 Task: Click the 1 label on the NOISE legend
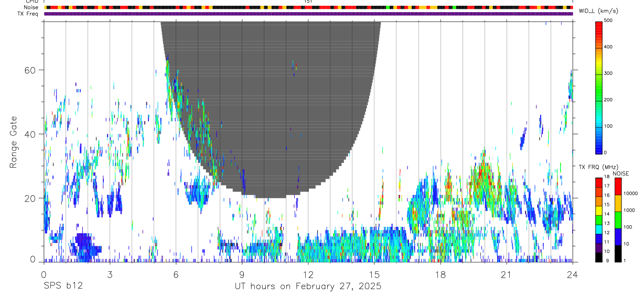click(x=625, y=261)
